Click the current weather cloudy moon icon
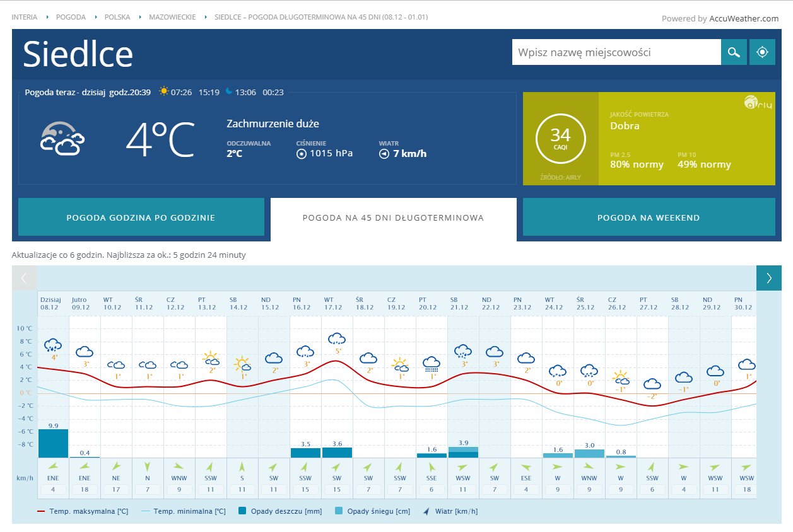This screenshot has height=532, width=793. point(62,139)
